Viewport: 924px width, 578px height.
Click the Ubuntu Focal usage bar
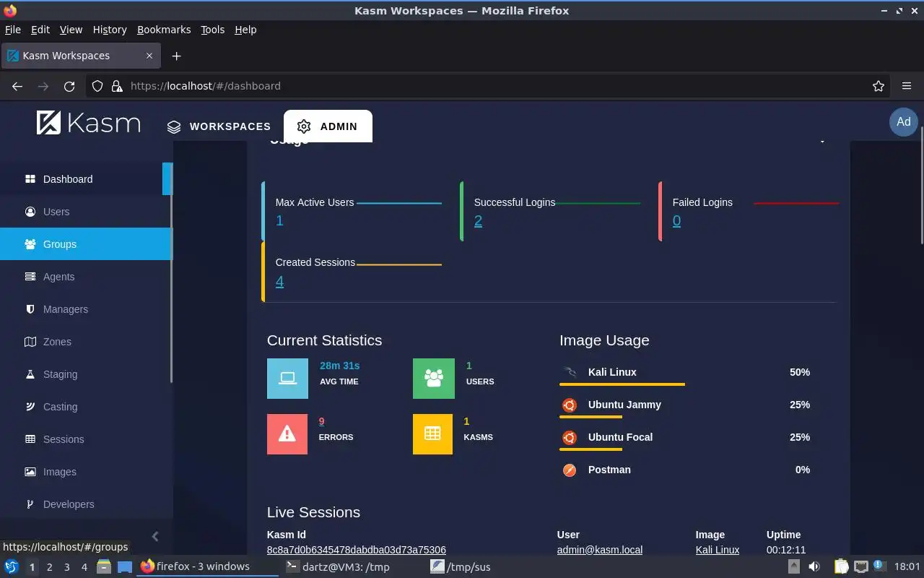point(590,449)
